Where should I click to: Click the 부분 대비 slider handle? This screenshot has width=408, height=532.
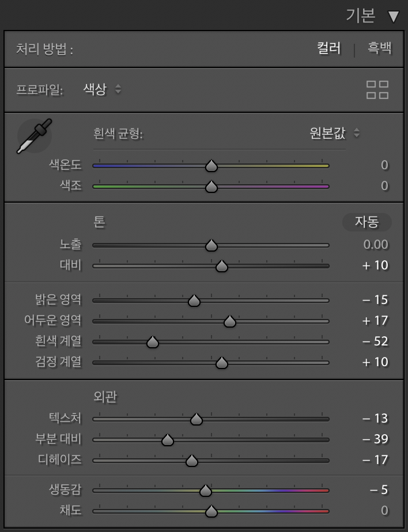[x=168, y=440]
